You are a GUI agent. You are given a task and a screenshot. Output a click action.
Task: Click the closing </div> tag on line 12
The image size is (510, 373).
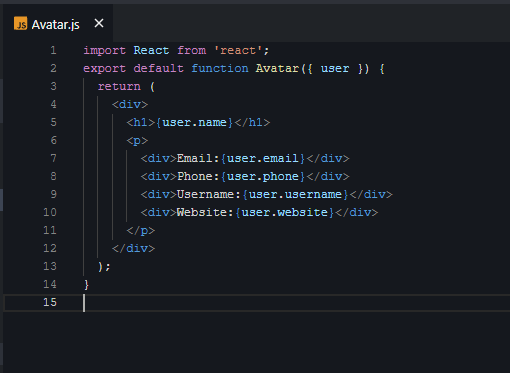[133, 249]
